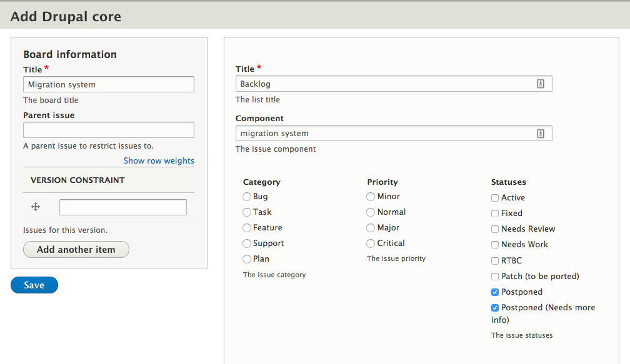Set priority to Major
The width and height of the screenshot is (630, 364).
371,228
